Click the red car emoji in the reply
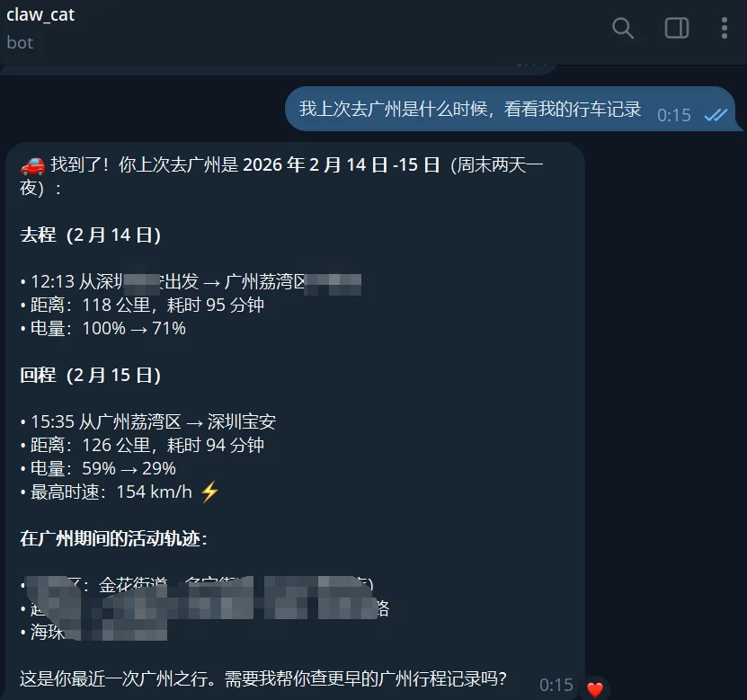Screen dimensions: 747x700 point(32,165)
